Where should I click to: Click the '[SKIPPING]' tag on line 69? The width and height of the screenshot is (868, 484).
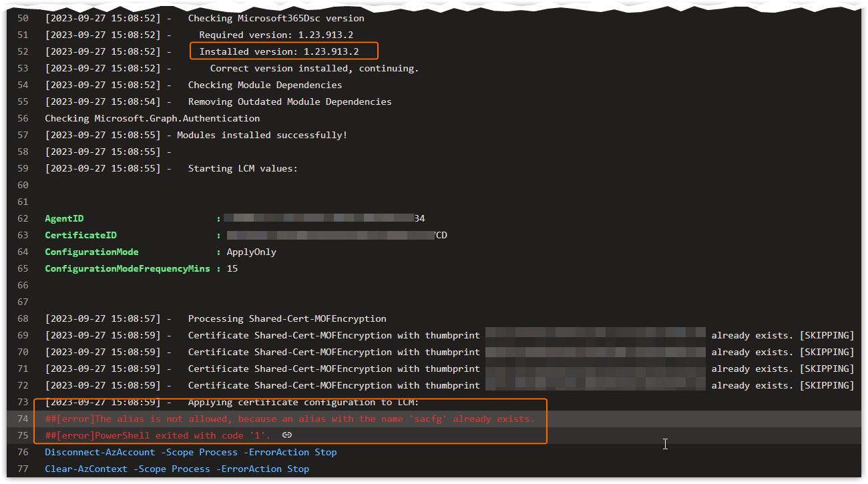[827, 335]
